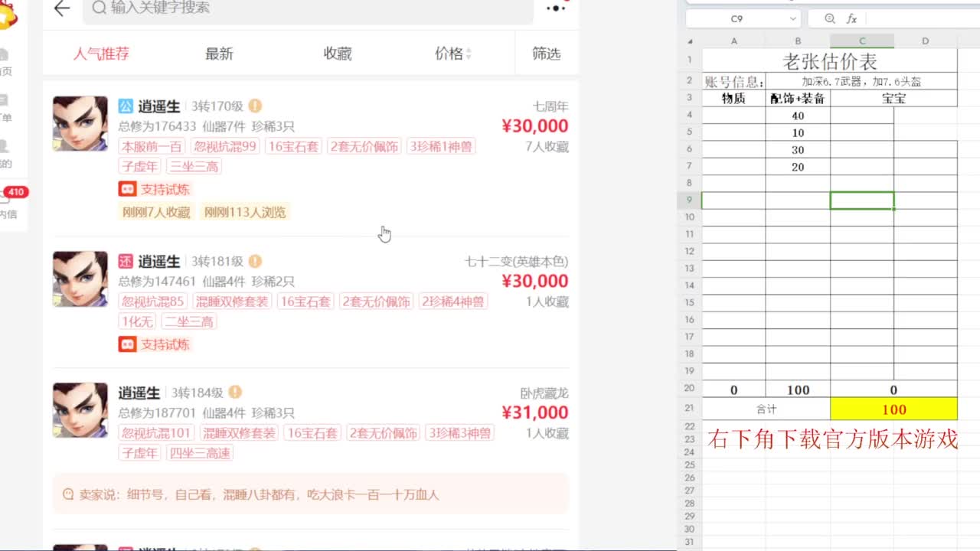Viewport: 980px width, 551px height.
Task: Click 支持试炼 icon on first listing
Action: (127, 189)
